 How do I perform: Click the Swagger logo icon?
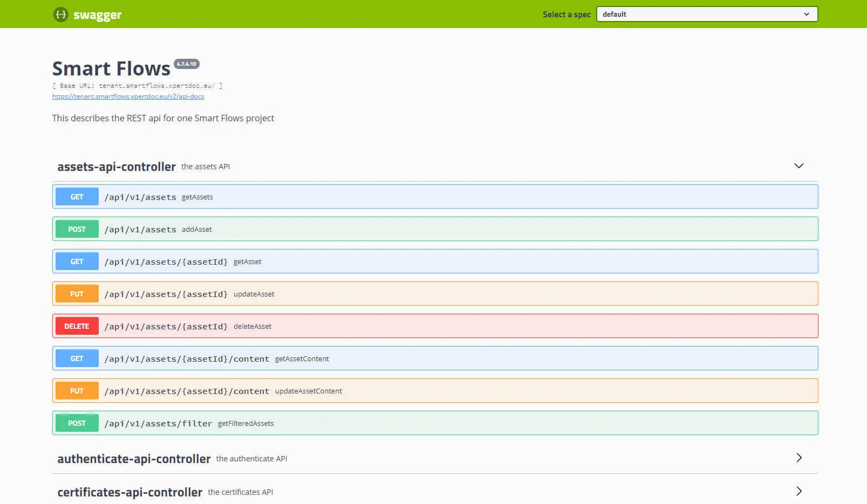pos(60,15)
